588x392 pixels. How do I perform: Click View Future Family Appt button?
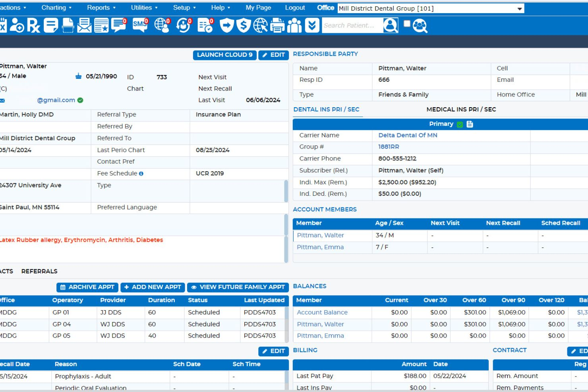238,287
